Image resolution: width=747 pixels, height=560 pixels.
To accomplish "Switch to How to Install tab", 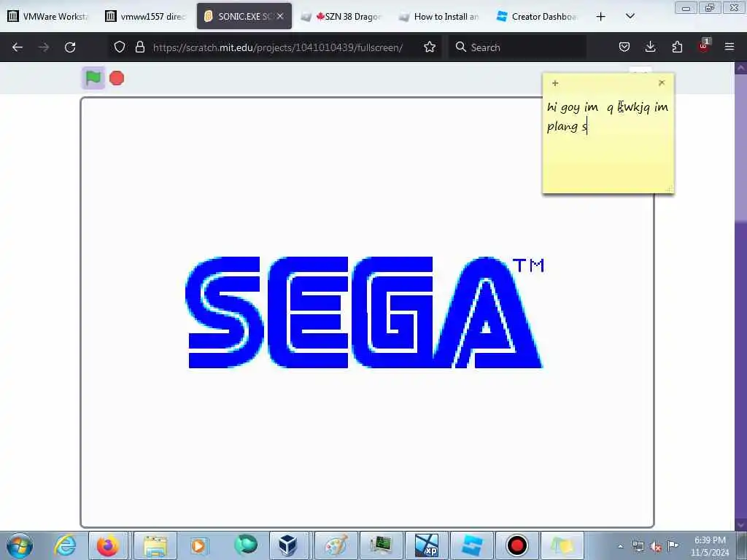I will [x=439, y=16].
